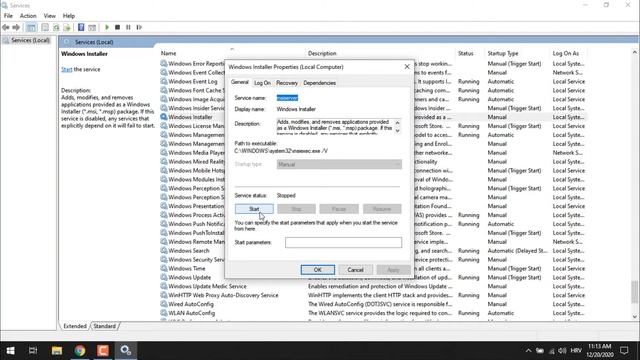The image size is (640, 360).
Task: Click the services list scroll-down arrow
Action: pyautogui.click(x=634, y=316)
